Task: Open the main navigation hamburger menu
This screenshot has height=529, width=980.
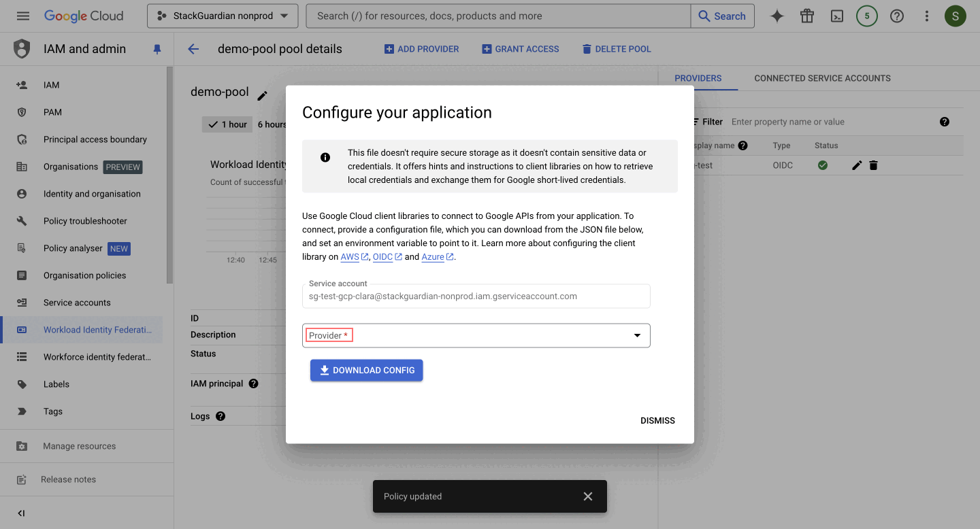Action: click(x=22, y=16)
